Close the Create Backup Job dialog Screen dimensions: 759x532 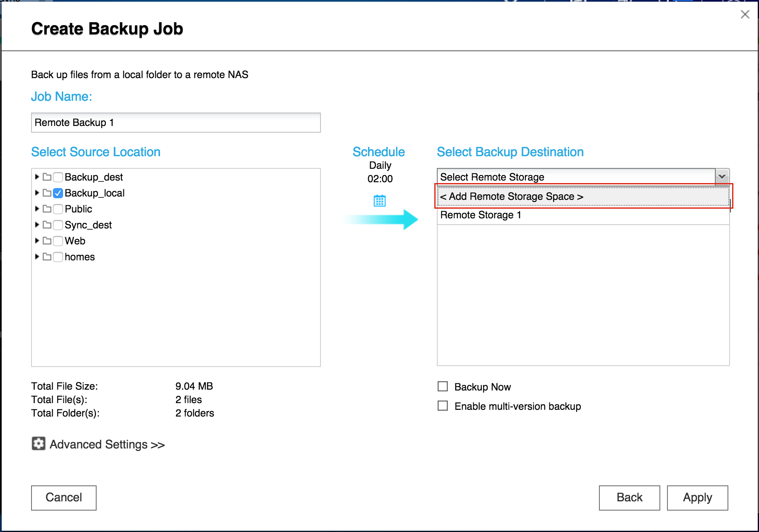745,15
